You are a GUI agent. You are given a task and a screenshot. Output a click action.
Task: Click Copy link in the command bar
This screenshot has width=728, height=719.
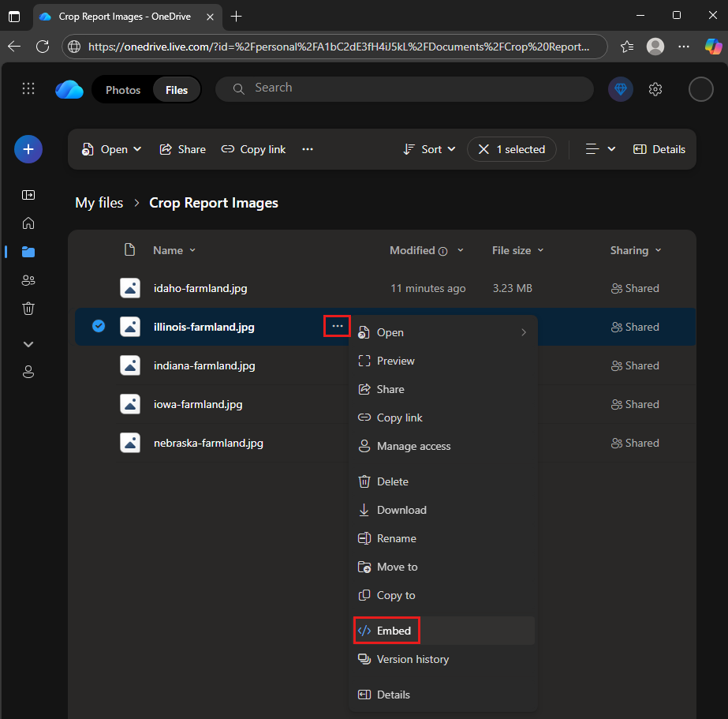[253, 149]
